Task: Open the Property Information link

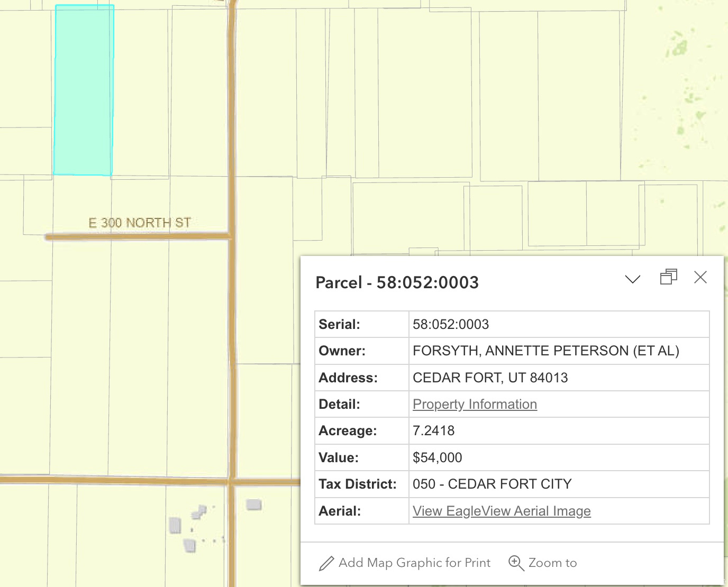Action: point(475,404)
